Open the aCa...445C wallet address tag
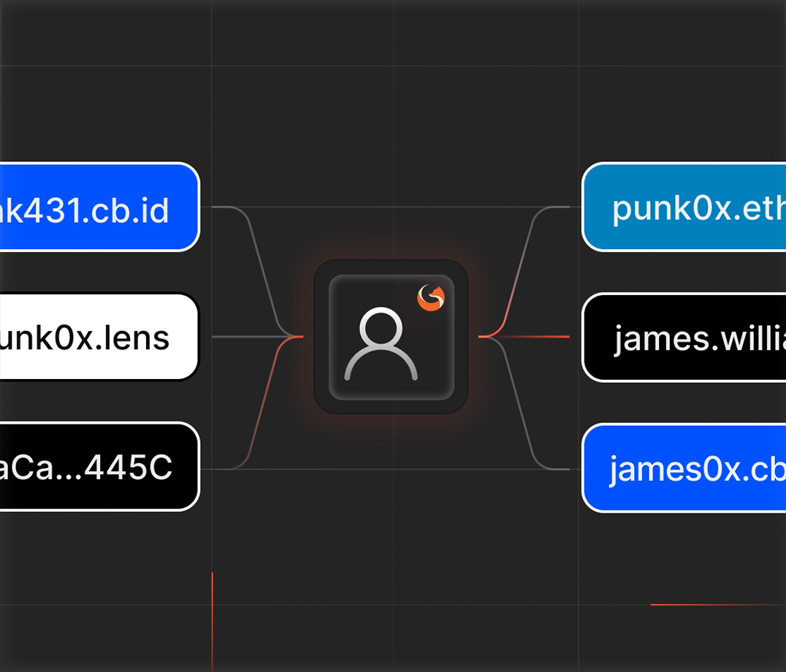 99,467
